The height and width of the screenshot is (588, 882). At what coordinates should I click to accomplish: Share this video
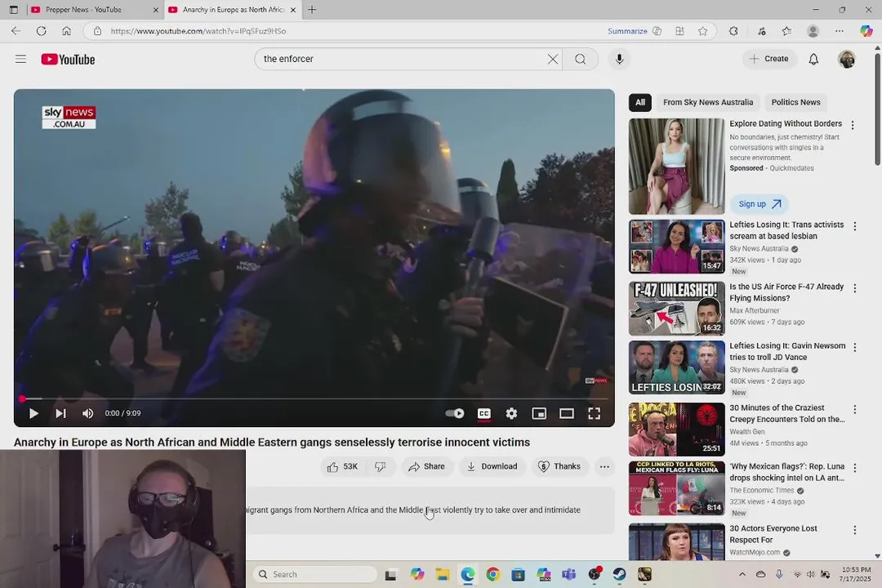[427, 466]
